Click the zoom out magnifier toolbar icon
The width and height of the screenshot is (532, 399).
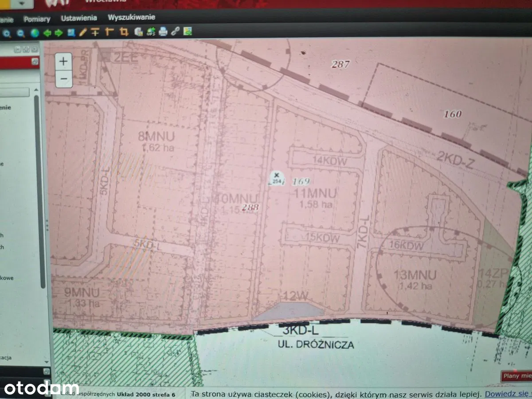pos(20,33)
